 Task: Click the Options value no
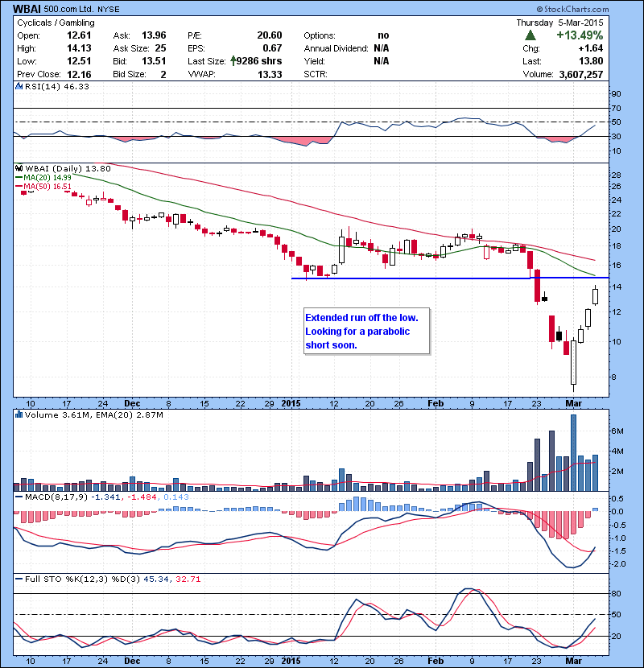(x=383, y=35)
